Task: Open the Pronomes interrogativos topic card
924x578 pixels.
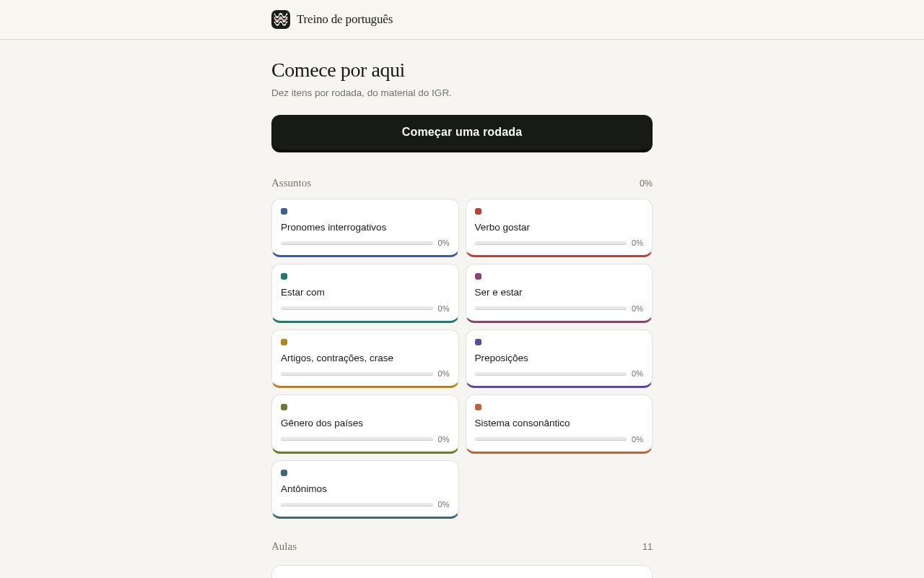Action: (365, 228)
